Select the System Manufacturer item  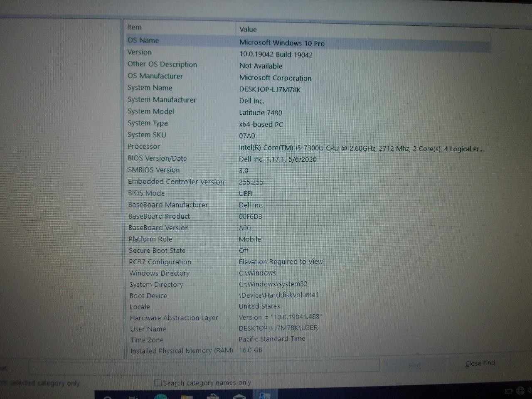(x=162, y=100)
